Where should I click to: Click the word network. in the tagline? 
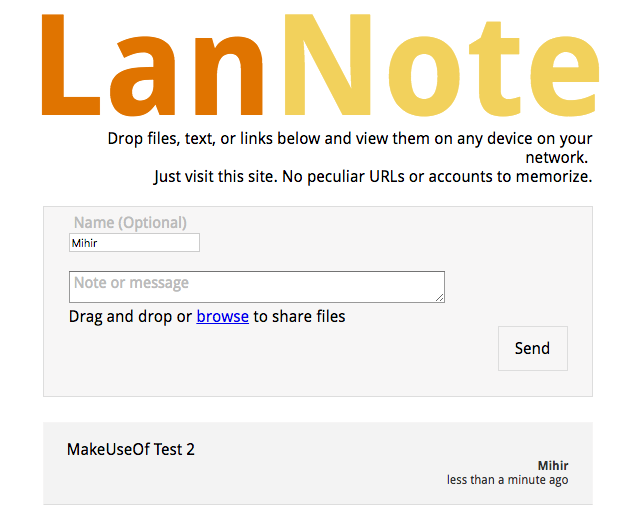(x=556, y=157)
